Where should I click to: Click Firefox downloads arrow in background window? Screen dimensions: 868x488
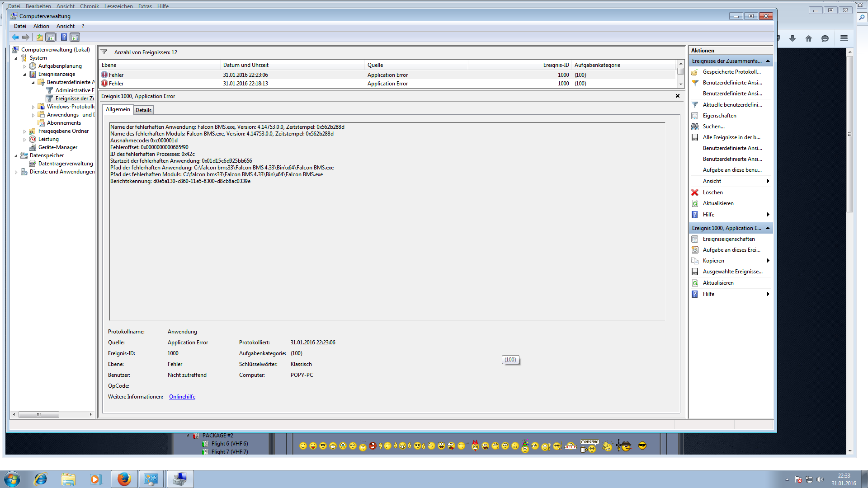tap(793, 38)
